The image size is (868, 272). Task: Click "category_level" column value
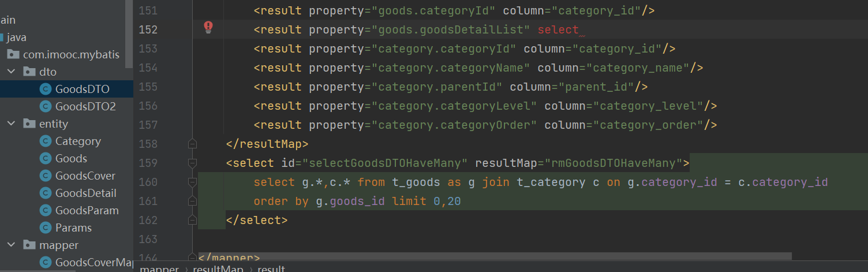tap(648, 106)
